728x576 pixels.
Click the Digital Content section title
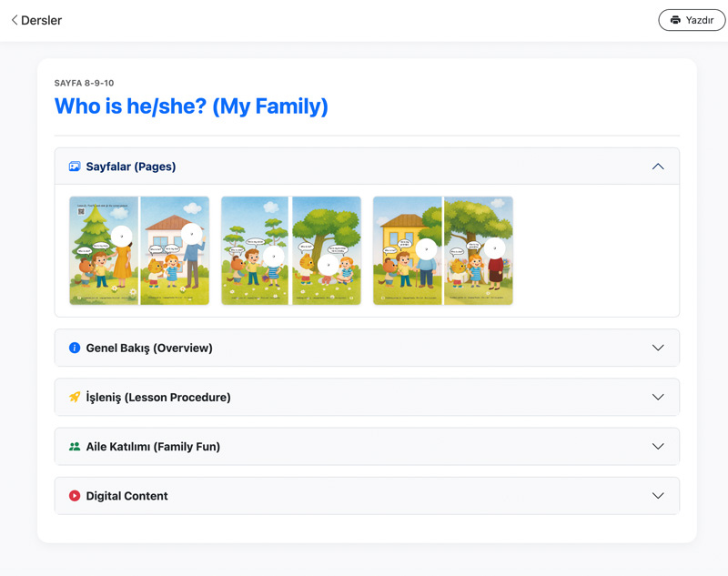[126, 496]
